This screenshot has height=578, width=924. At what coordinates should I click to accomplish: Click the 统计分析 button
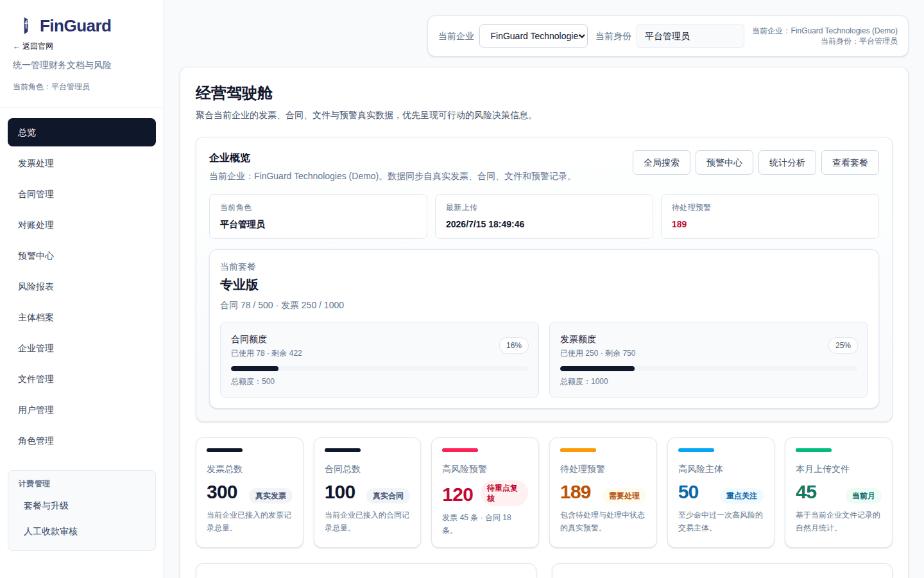point(787,162)
